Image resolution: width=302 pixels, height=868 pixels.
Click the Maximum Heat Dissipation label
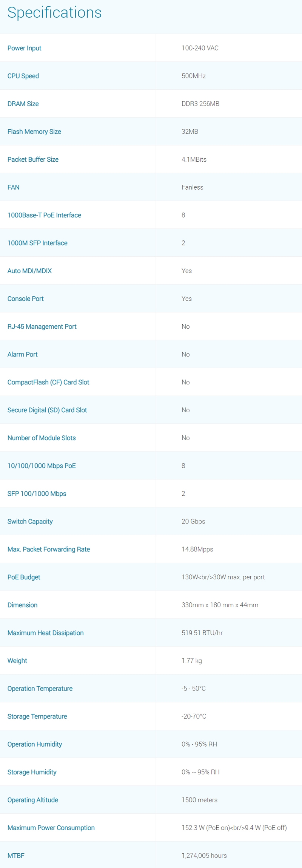pyautogui.click(x=46, y=633)
